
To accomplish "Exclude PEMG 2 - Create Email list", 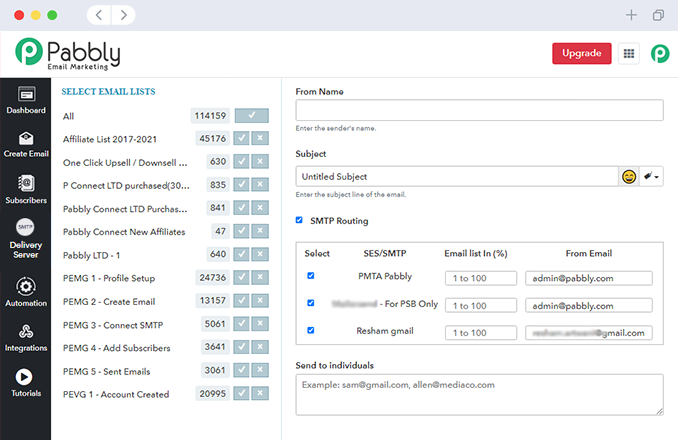I will tap(260, 300).
